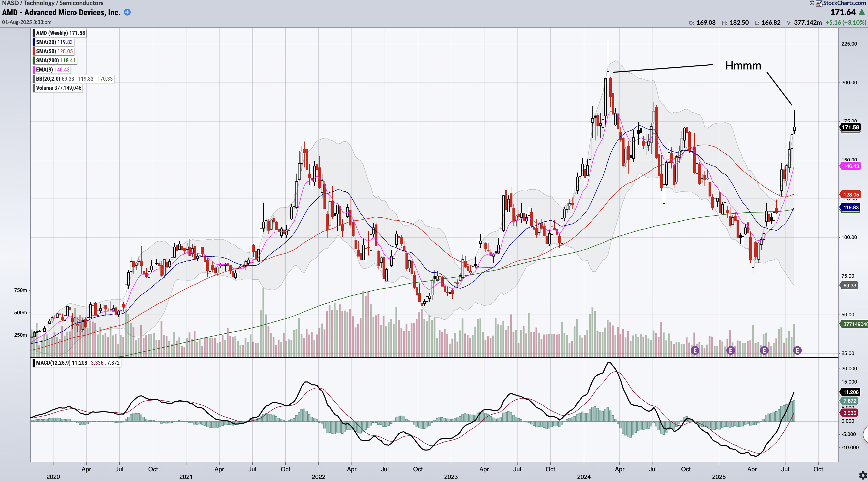
Task: Click the red SMA(50) legend color swatch
Action: point(34,51)
